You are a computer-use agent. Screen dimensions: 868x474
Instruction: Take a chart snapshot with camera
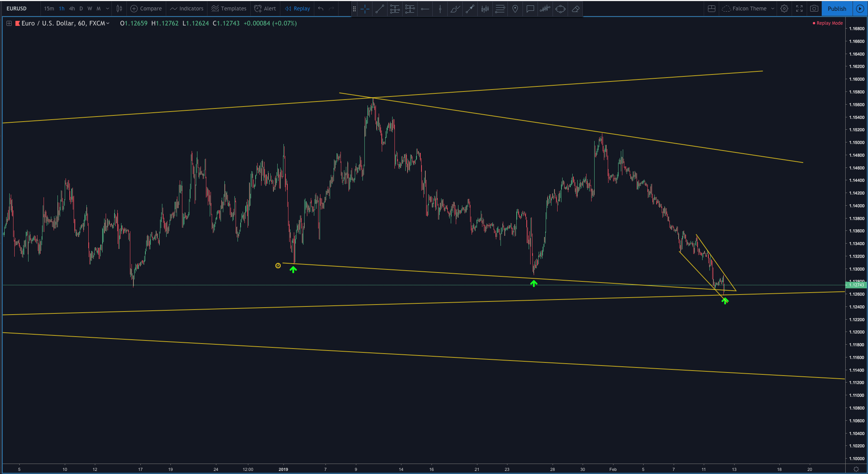pos(814,8)
